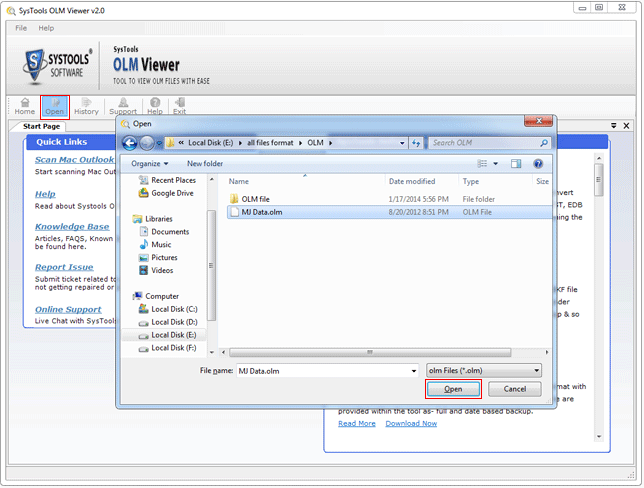The width and height of the screenshot is (644, 488).
Task: Open the Help menu in menu bar
Action: click(46, 28)
